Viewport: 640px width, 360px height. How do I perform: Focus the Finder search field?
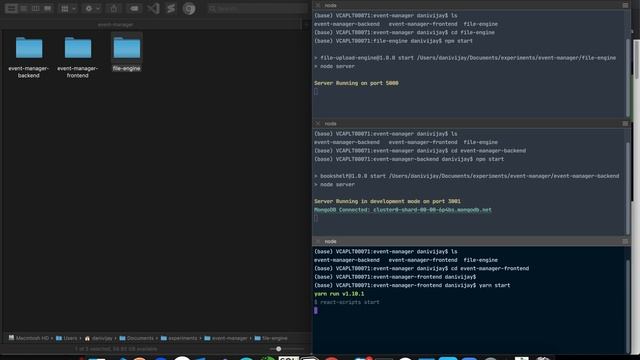click(258, 8)
